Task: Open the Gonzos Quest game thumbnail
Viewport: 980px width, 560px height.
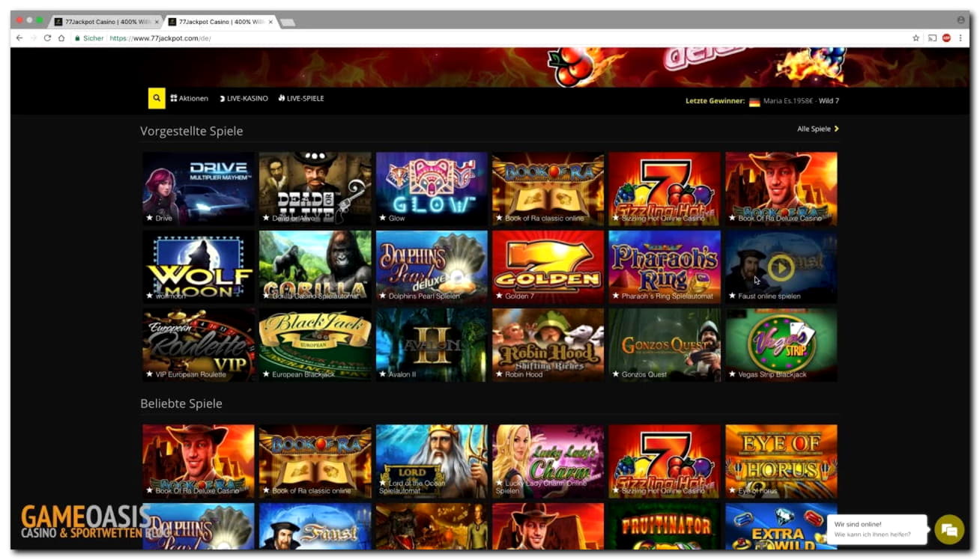Action: point(665,345)
